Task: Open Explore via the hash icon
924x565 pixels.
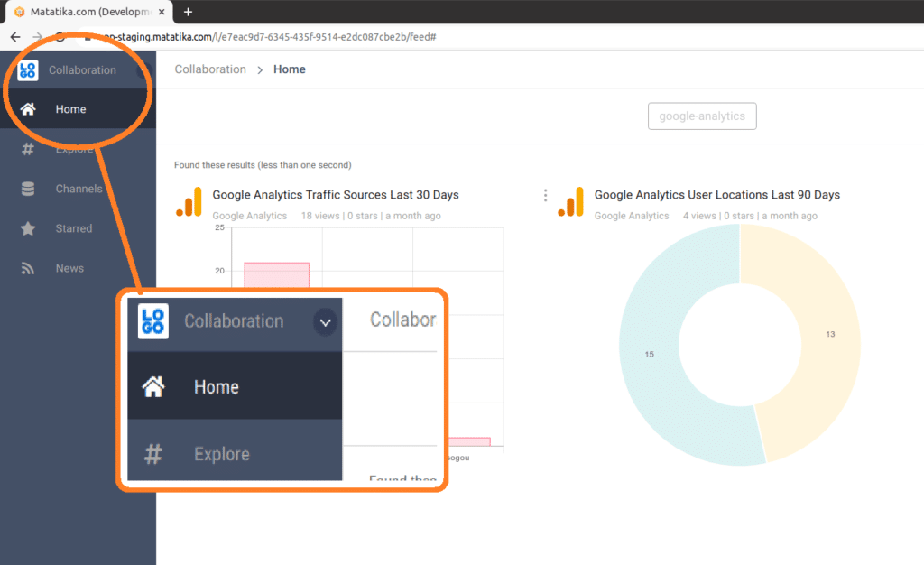Action: (x=28, y=149)
